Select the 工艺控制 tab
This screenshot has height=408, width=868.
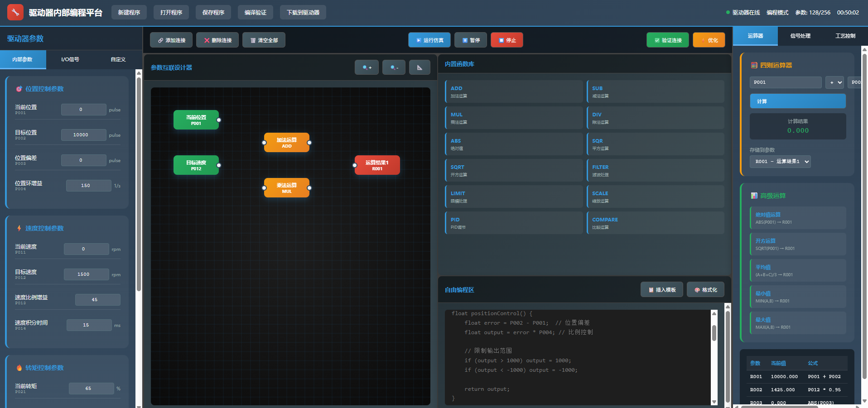coord(845,36)
